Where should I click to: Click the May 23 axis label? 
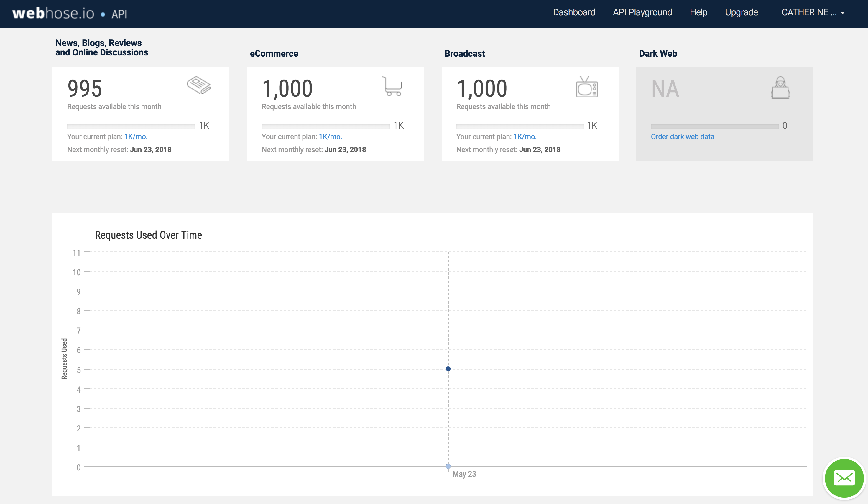[x=464, y=474]
